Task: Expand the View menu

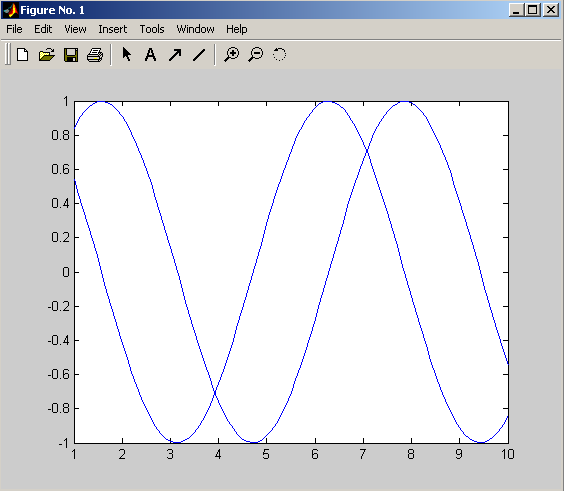Action: [x=75, y=29]
